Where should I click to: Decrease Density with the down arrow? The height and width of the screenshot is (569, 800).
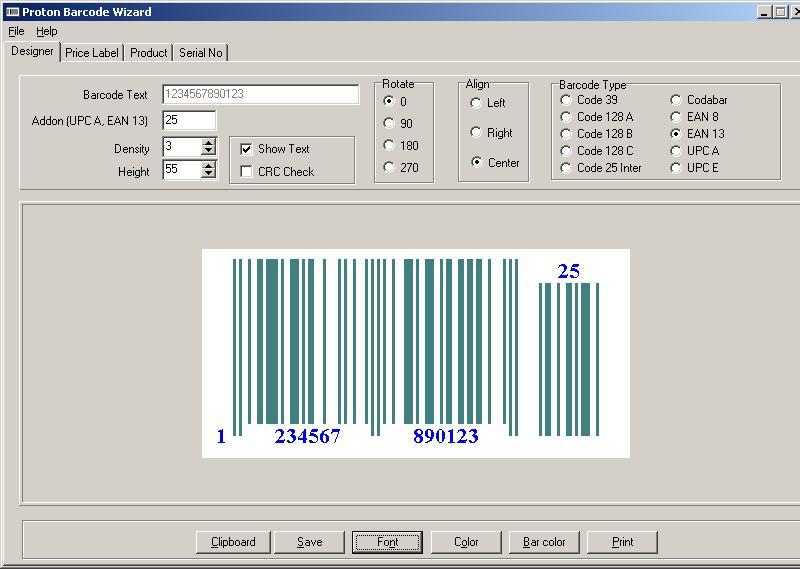coord(208,151)
